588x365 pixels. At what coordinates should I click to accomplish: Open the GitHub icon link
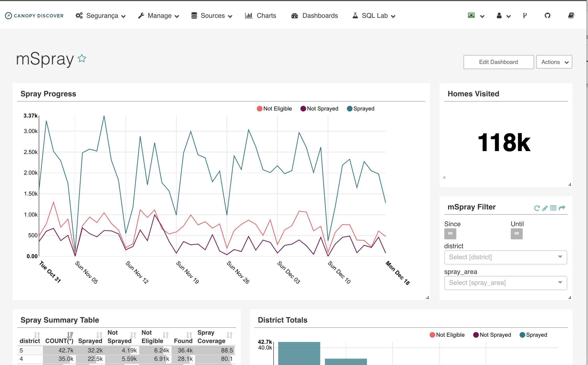pyautogui.click(x=547, y=16)
